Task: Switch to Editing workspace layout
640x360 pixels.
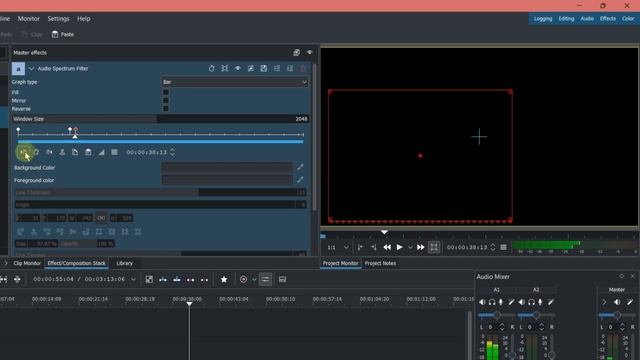Action: pyautogui.click(x=566, y=19)
